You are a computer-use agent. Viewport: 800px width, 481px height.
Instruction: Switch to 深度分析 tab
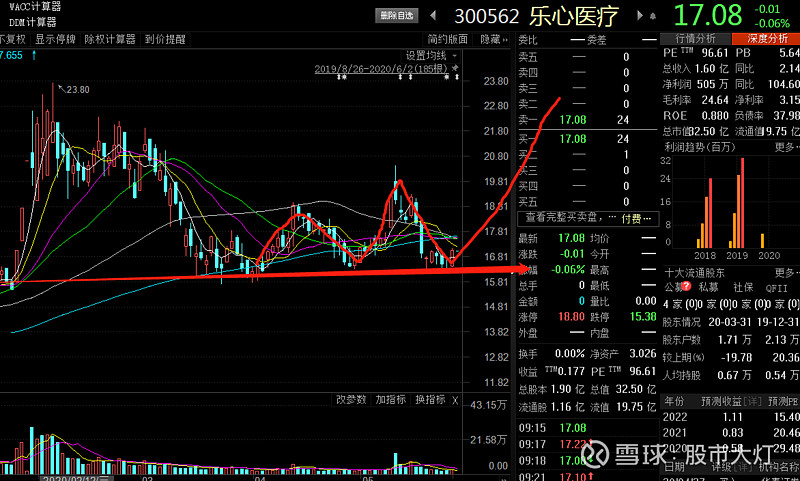(766, 39)
